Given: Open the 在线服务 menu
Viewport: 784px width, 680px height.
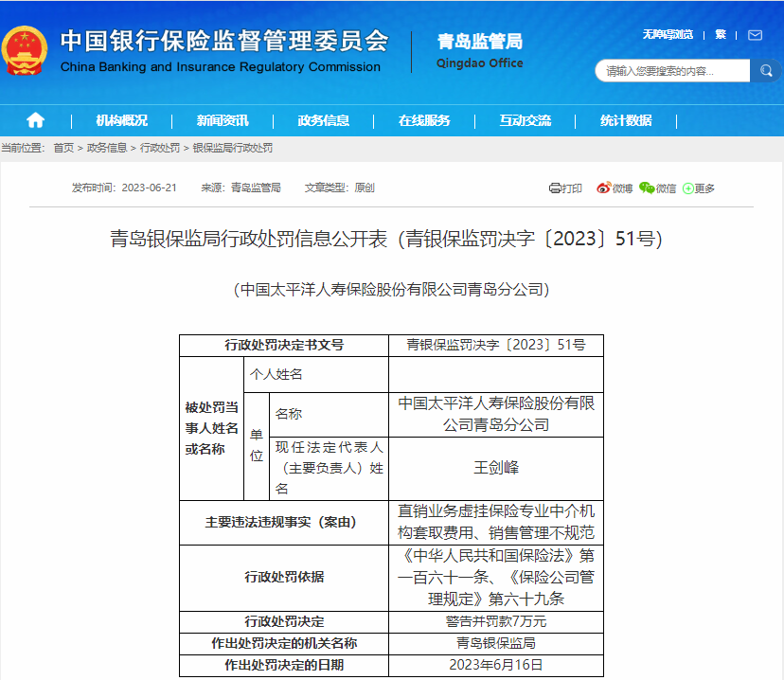Looking at the screenshot, I should [424, 120].
